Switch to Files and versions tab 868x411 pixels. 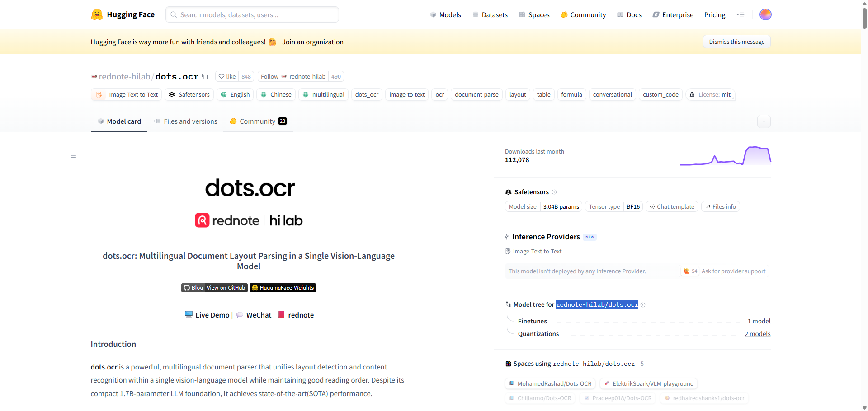coord(186,121)
